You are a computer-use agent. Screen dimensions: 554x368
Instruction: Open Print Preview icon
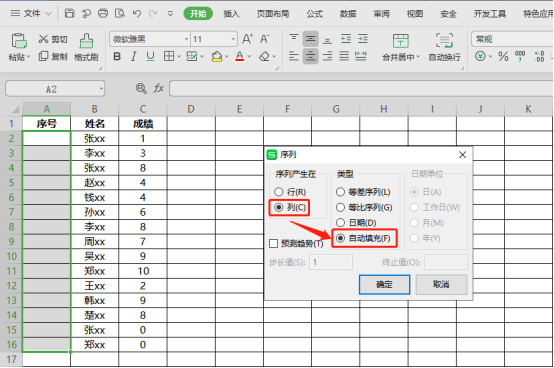pyautogui.click(x=120, y=13)
